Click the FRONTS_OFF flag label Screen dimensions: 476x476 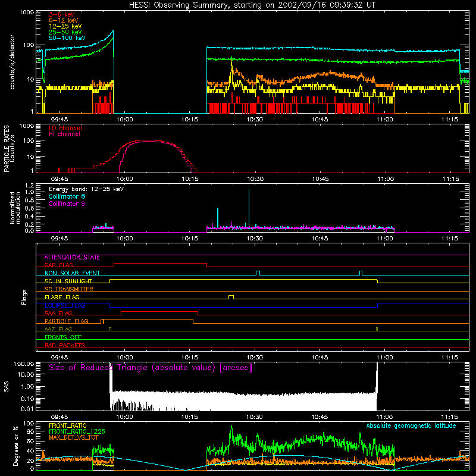click(63, 337)
